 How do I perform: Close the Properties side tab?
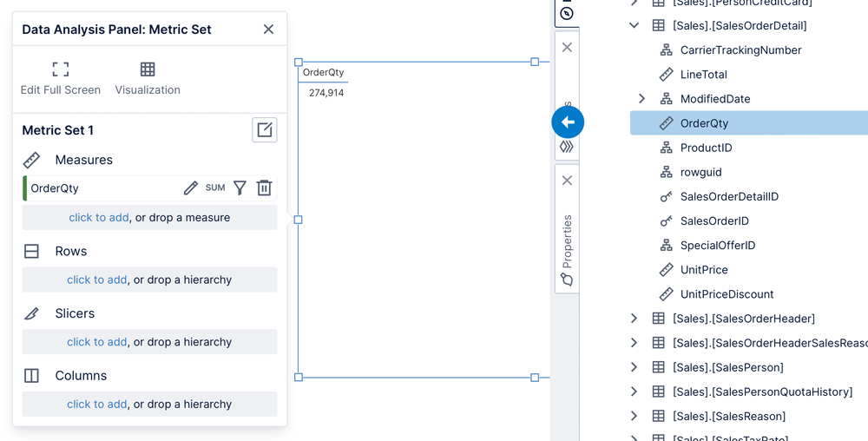(567, 181)
